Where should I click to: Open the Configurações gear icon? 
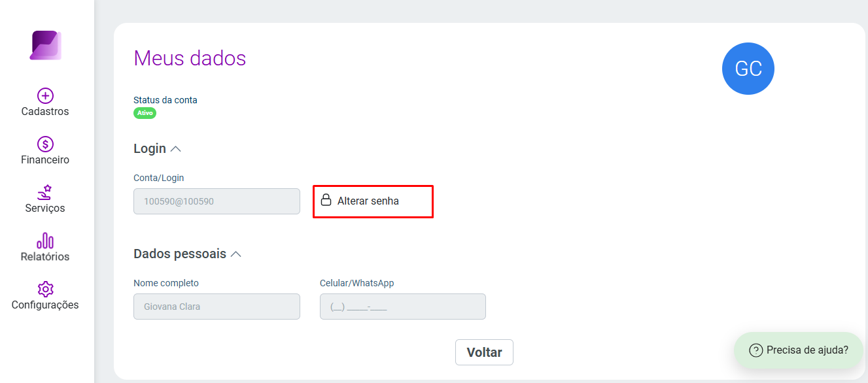click(x=45, y=289)
